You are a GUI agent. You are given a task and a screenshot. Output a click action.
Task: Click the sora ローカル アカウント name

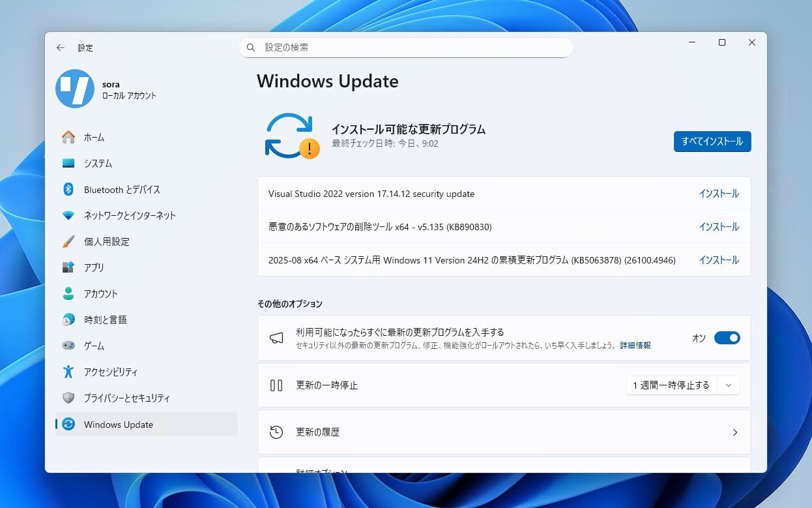click(x=129, y=90)
